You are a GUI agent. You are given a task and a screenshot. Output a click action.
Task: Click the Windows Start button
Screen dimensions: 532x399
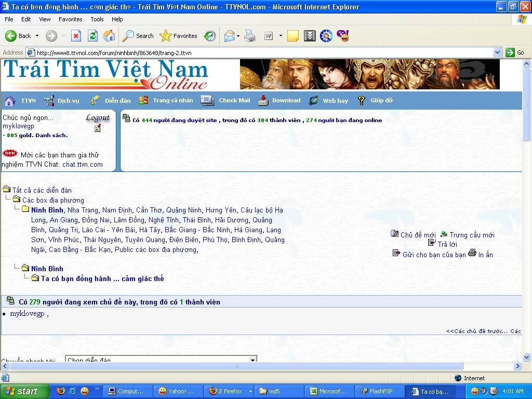25,391
